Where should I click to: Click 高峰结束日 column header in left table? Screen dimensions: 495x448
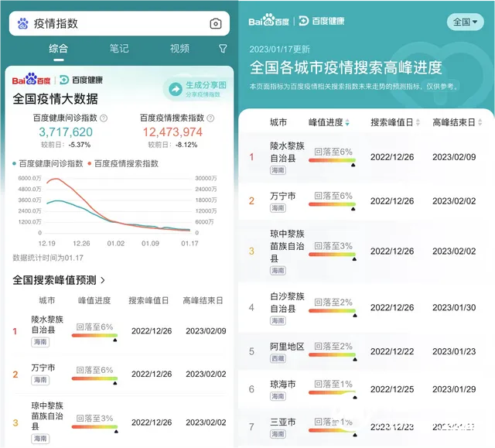(203, 300)
